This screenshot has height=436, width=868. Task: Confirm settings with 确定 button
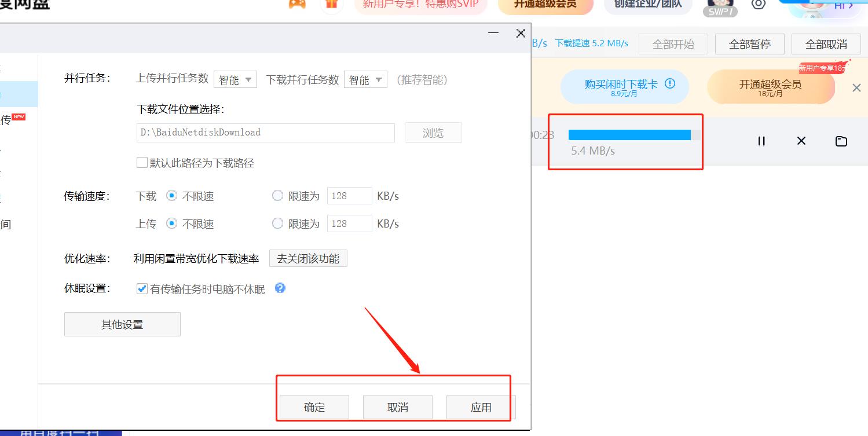click(313, 406)
